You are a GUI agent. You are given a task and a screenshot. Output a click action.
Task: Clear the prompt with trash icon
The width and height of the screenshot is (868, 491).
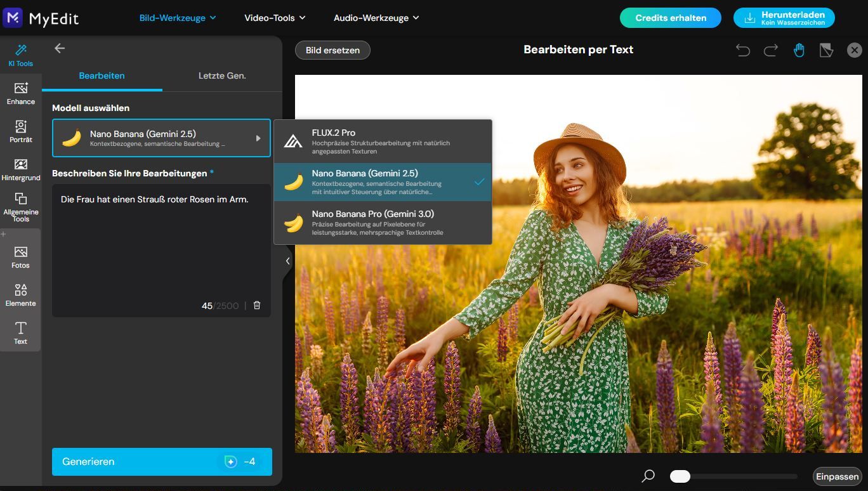257,305
